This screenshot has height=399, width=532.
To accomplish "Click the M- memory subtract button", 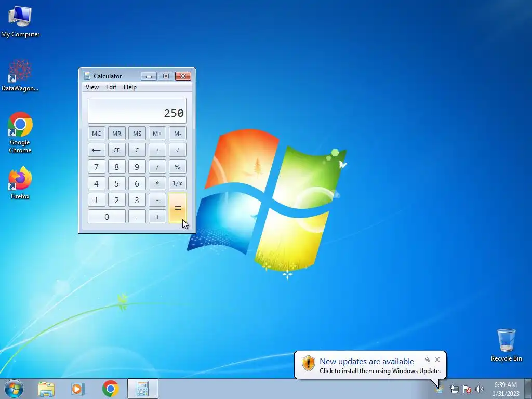I will click(x=178, y=134).
